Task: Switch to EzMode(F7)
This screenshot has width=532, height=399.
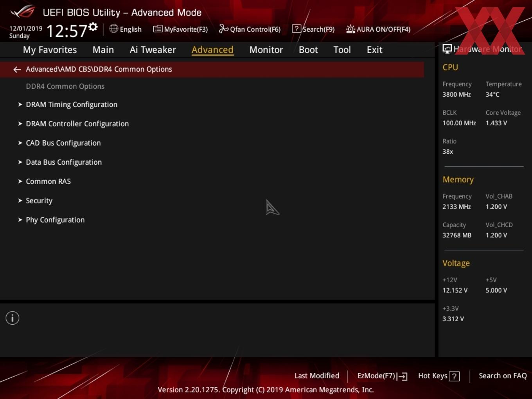Action: click(x=376, y=376)
